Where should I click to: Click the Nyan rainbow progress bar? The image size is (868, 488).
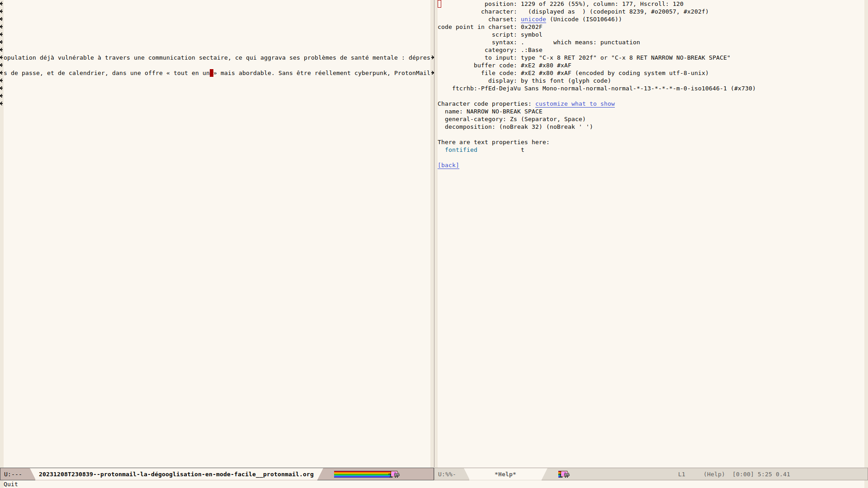pyautogui.click(x=362, y=474)
